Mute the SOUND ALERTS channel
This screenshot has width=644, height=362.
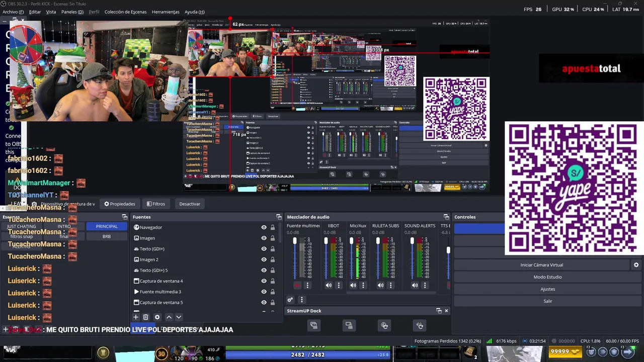tap(415, 285)
